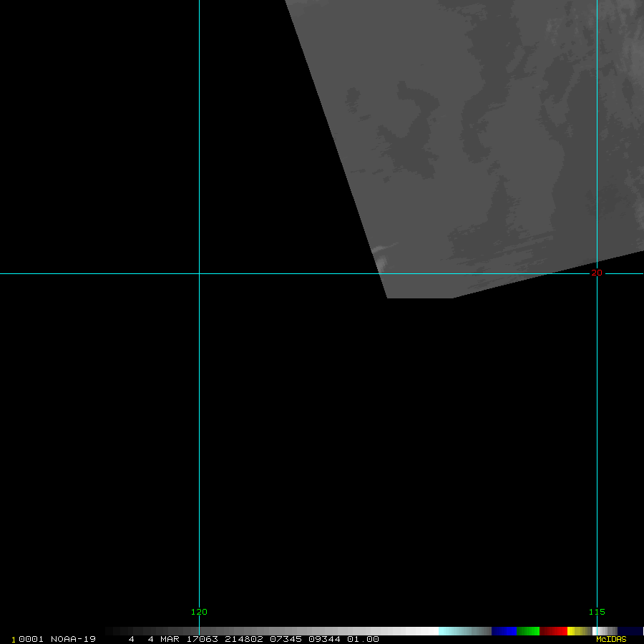The width and height of the screenshot is (644, 644).
Task: Click the intersection of 115 and 20 gridlines
Action: click(x=597, y=273)
